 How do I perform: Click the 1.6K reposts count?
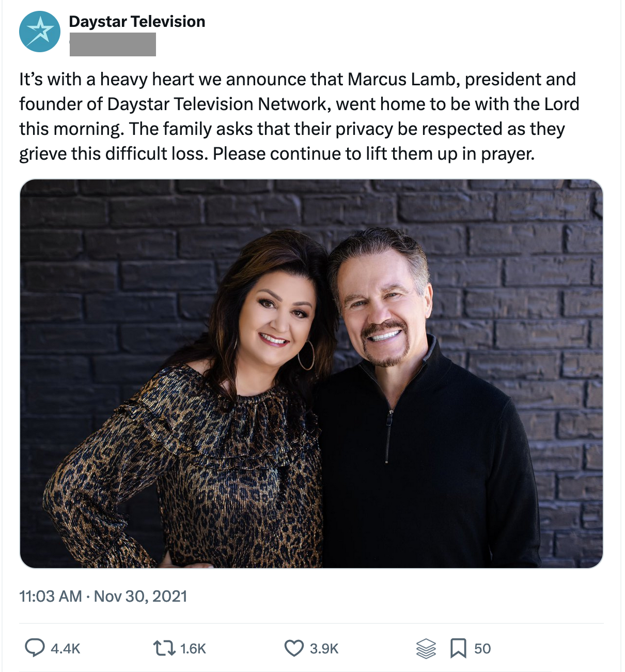[x=193, y=648]
